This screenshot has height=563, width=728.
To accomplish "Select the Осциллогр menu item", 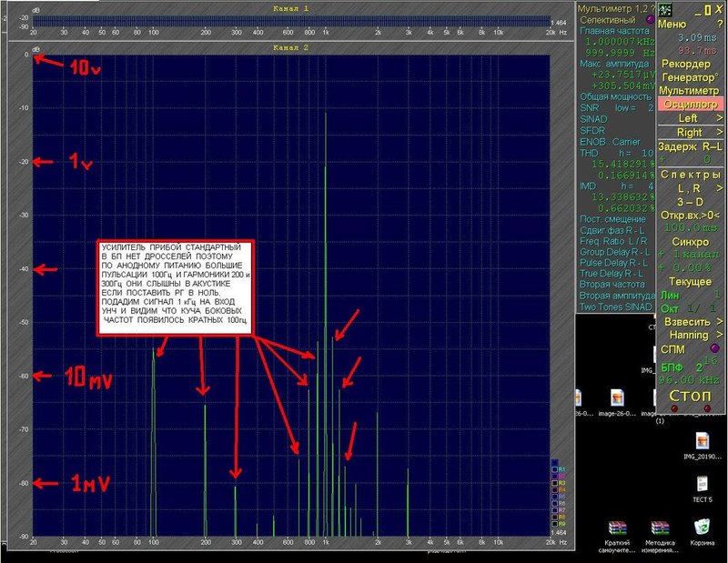I will pos(690,105).
